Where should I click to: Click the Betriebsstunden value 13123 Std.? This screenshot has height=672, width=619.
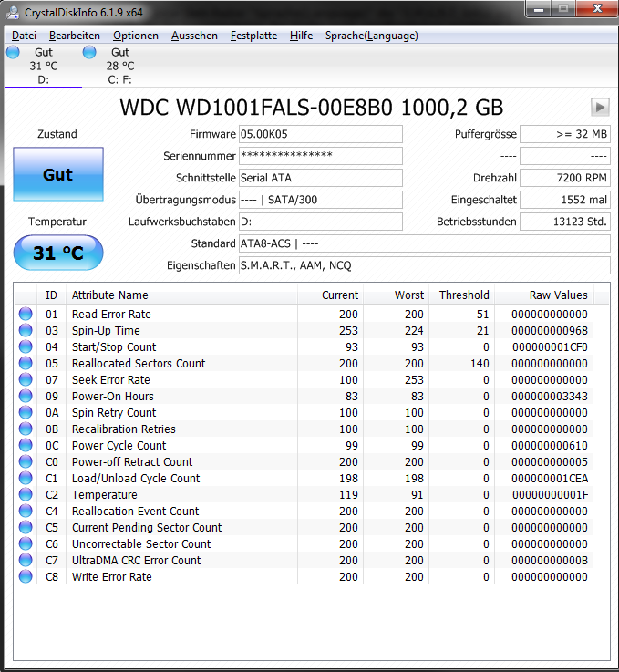565,222
